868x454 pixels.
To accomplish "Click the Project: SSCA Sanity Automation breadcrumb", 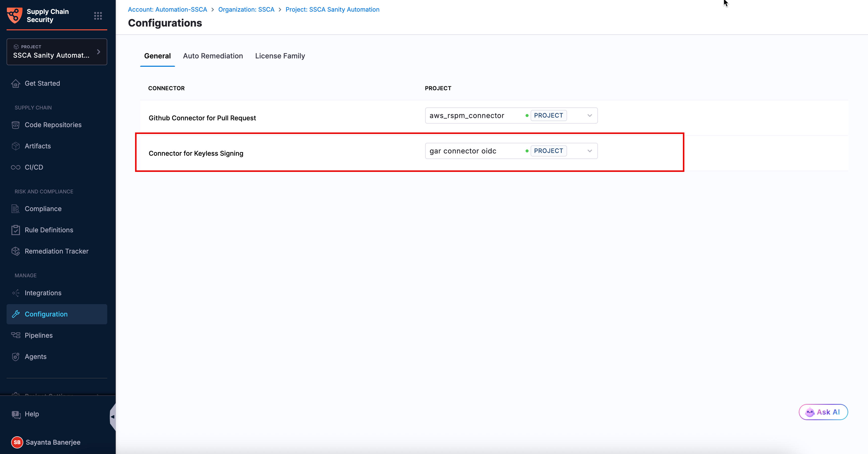I will 332,9.
